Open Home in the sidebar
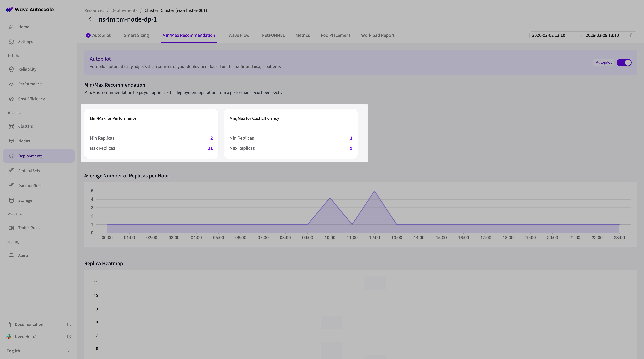 [39, 27]
